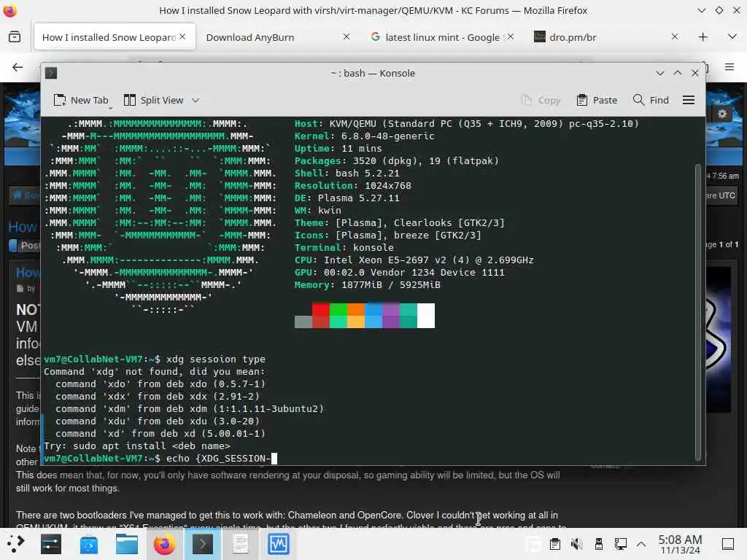The height and width of the screenshot is (560, 747).
Task: Click the Konsole keep-above chevron button
Action: point(678,73)
